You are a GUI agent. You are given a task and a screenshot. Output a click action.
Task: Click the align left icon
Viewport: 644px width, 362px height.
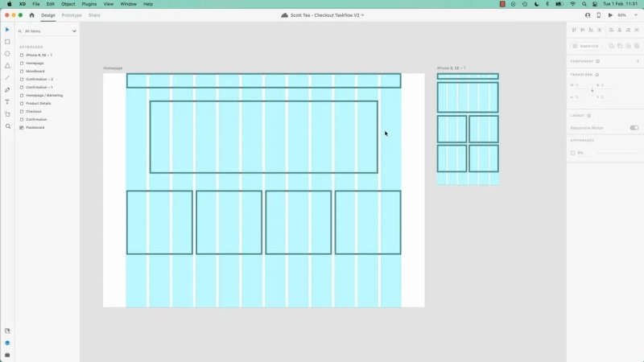point(611,30)
